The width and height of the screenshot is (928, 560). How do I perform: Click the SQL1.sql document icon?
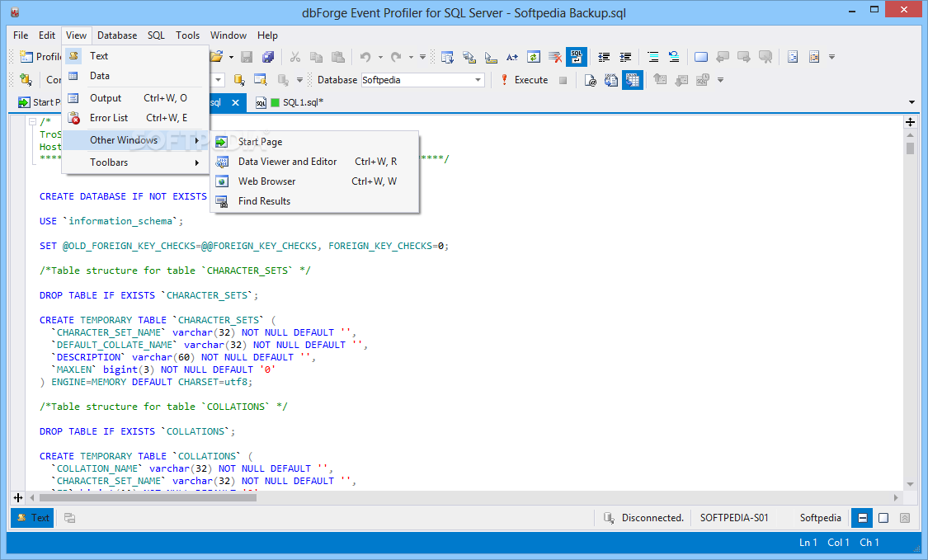pyautogui.click(x=261, y=103)
